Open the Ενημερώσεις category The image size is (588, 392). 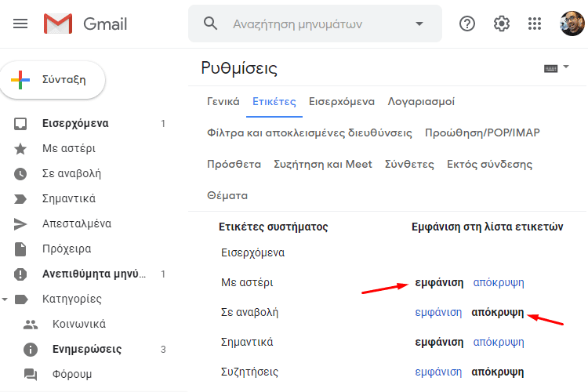click(87, 349)
